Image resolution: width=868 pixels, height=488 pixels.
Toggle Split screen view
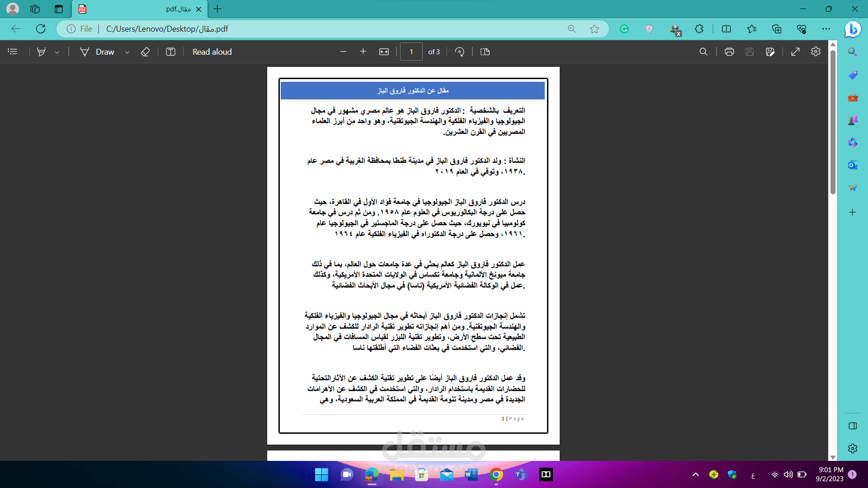coord(726,29)
